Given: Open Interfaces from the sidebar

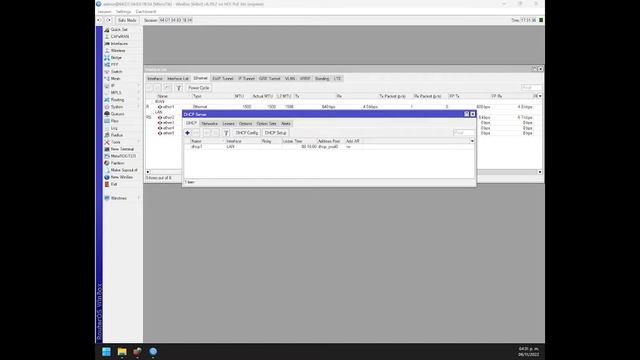Looking at the screenshot, I should pyautogui.click(x=119, y=43).
